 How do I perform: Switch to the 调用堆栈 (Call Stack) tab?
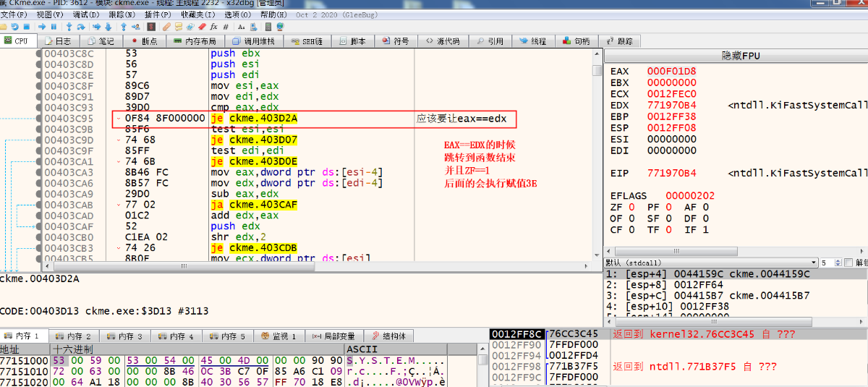253,41
